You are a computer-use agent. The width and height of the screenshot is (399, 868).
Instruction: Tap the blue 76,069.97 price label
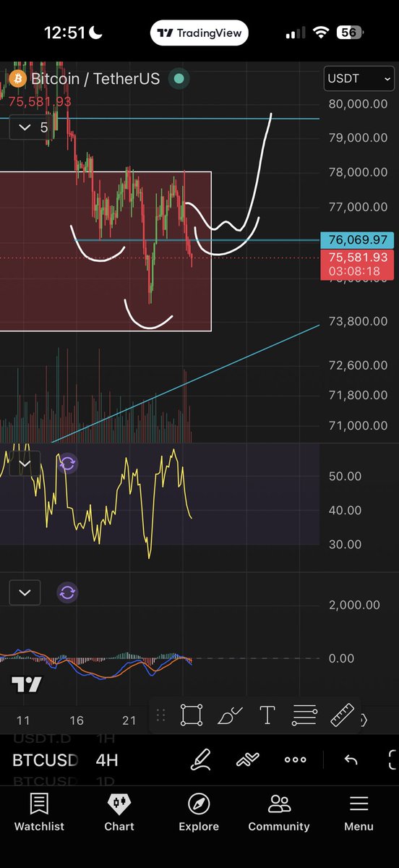pos(356,239)
